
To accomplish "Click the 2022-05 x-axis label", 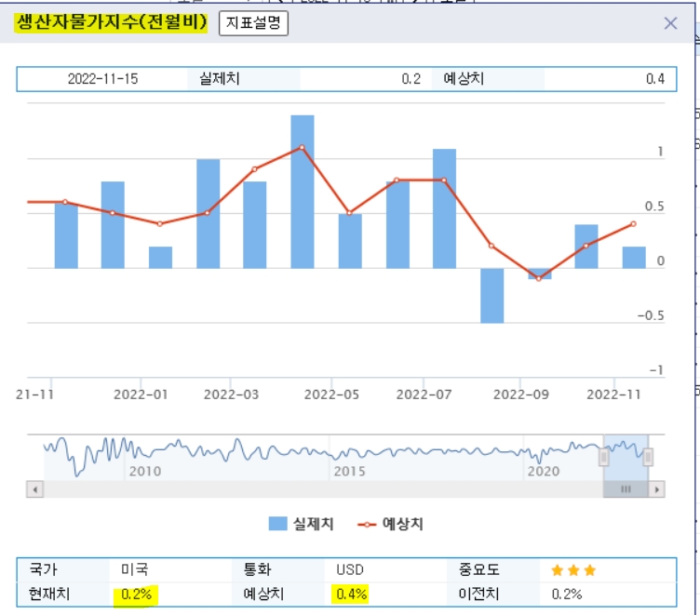I will coord(331,394).
